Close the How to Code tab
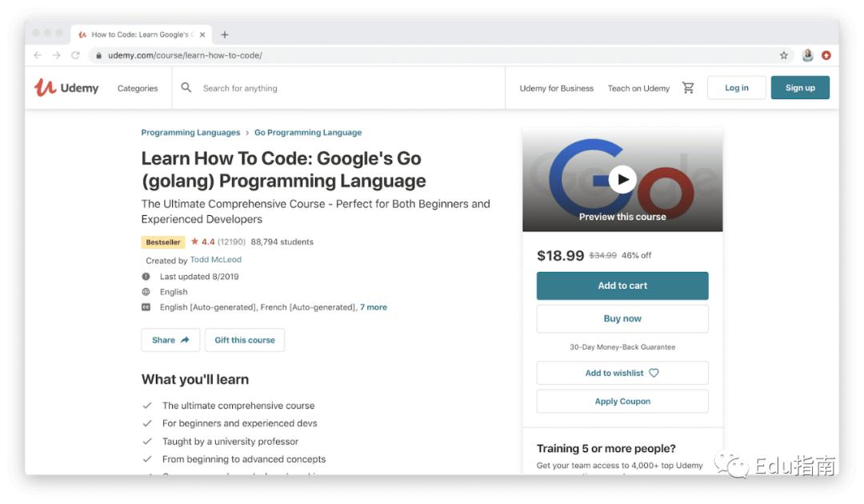864x504 pixels. pyautogui.click(x=202, y=34)
